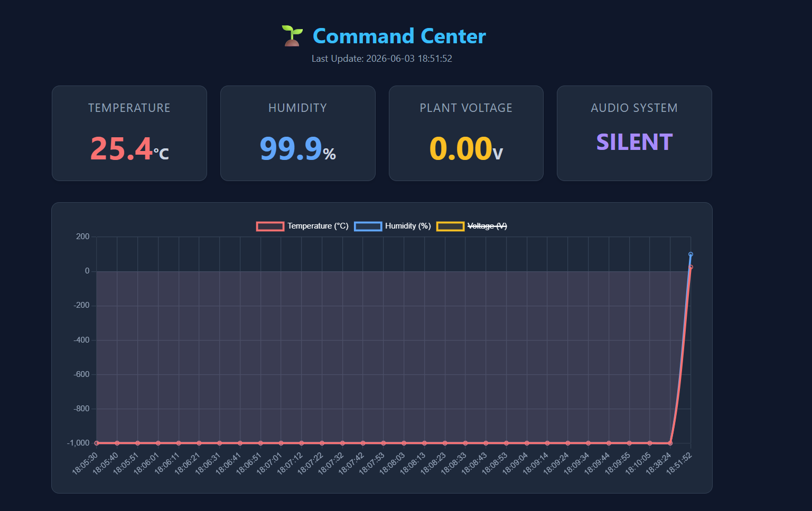Click the PLANT VOLTAGE card heading
The image size is (812, 511).
(x=466, y=108)
